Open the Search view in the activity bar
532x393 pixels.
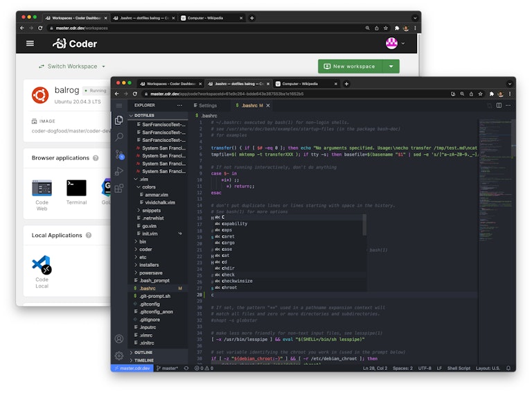point(119,137)
